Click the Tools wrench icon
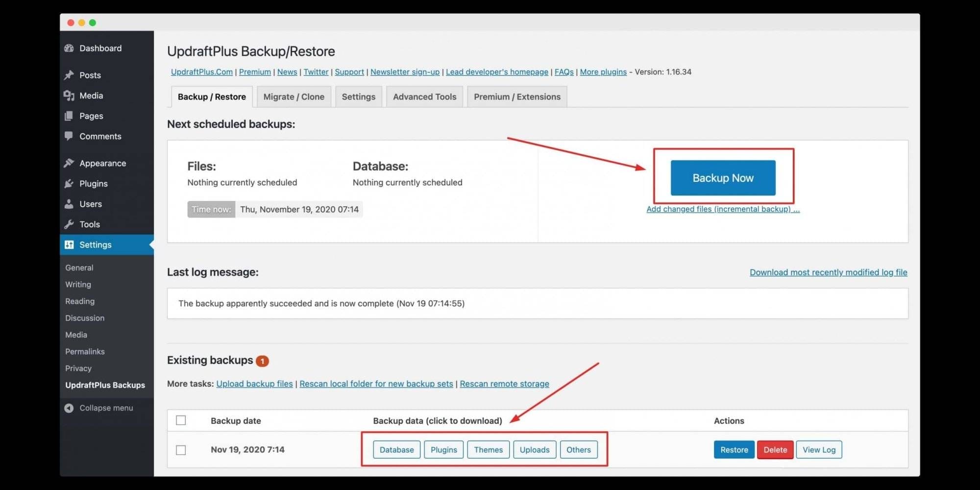Viewport: 980px width, 490px height. coord(69,224)
